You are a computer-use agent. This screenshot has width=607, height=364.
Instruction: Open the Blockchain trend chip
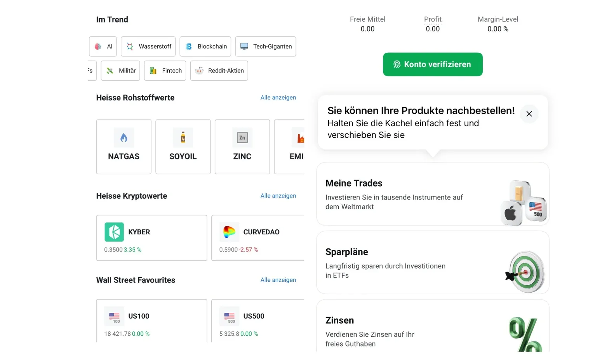point(205,47)
